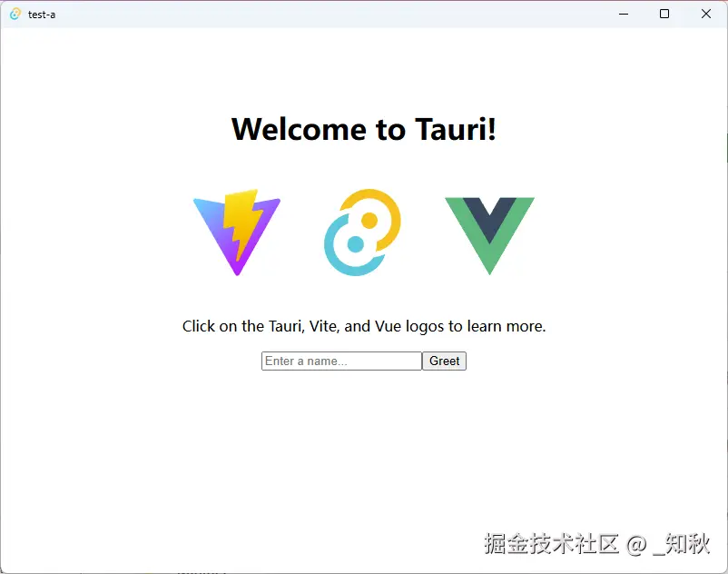Click the "Welcome to Tauri!" heading
Viewport: 728px width, 574px height.
(364, 129)
